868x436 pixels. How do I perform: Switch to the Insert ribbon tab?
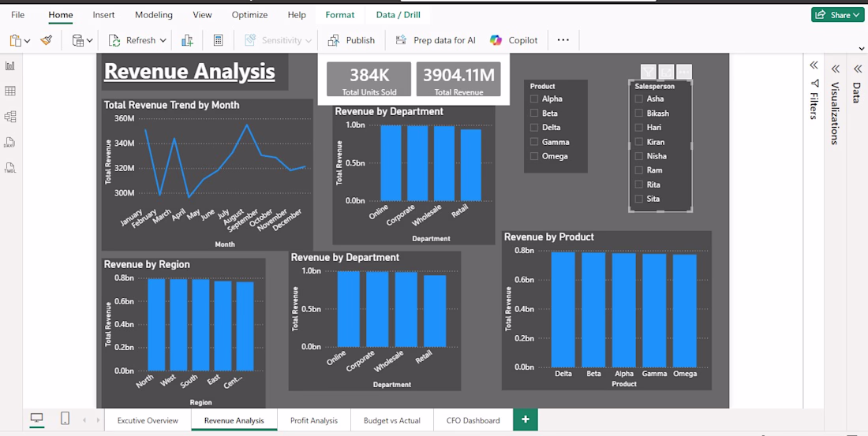tap(103, 15)
